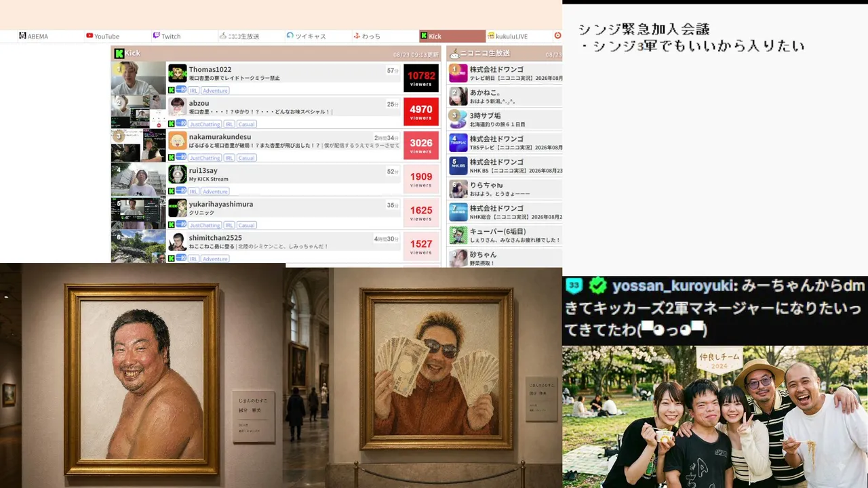Click rui13say's channel avatar
Image resolution: width=868 pixels, height=488 pixels.
point(178,174)
